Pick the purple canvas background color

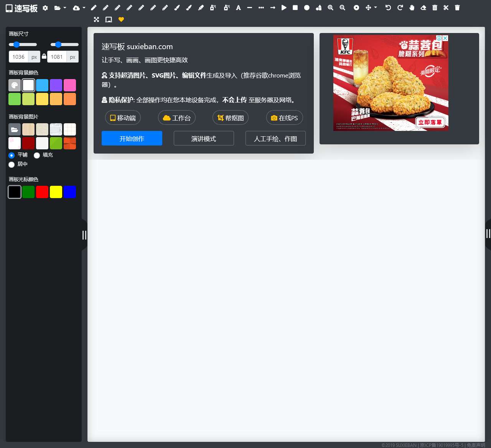pos(56,85)
